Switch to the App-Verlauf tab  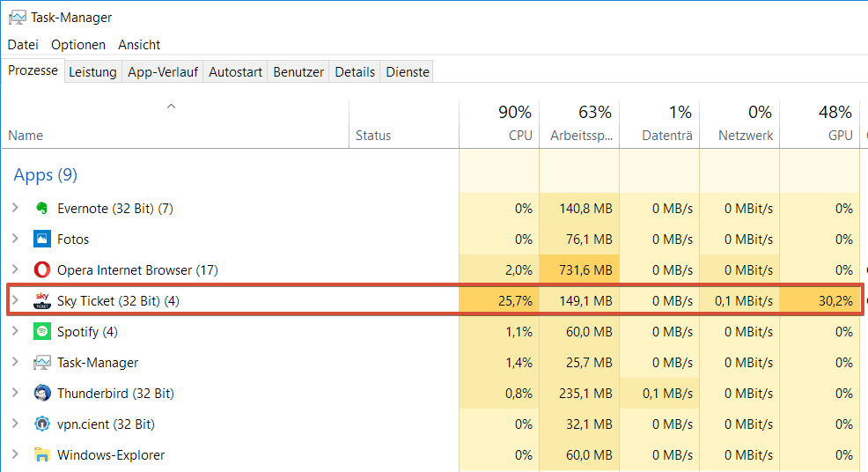163,72
